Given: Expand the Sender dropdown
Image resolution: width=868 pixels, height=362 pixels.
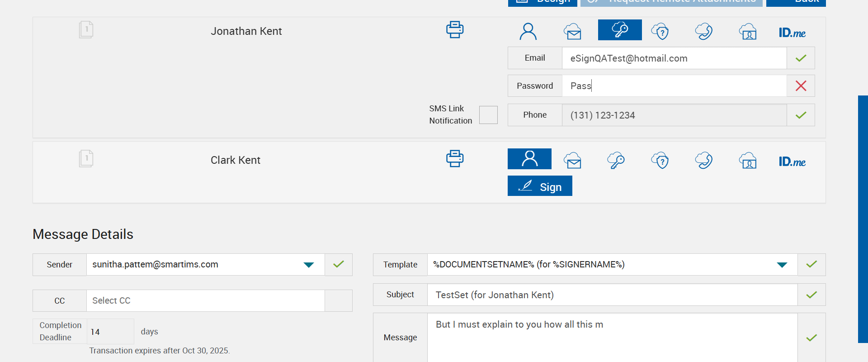Looking at the screenshot, I should coord(309,265).
